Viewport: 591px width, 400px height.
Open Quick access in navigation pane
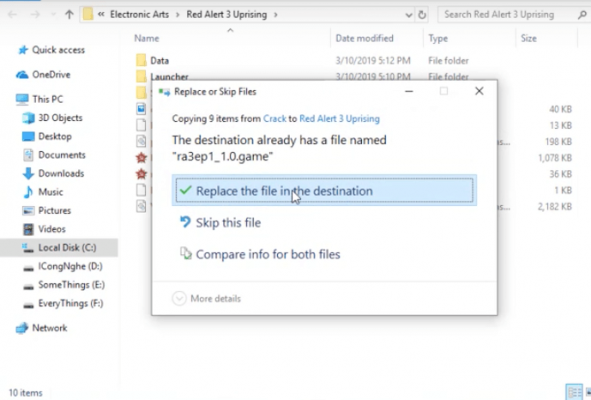click(58, 50)
